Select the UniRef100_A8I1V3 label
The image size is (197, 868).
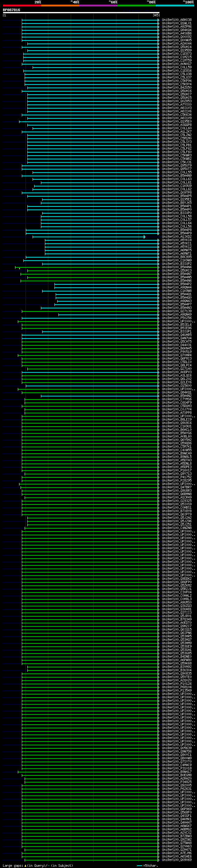click(176, 108)
